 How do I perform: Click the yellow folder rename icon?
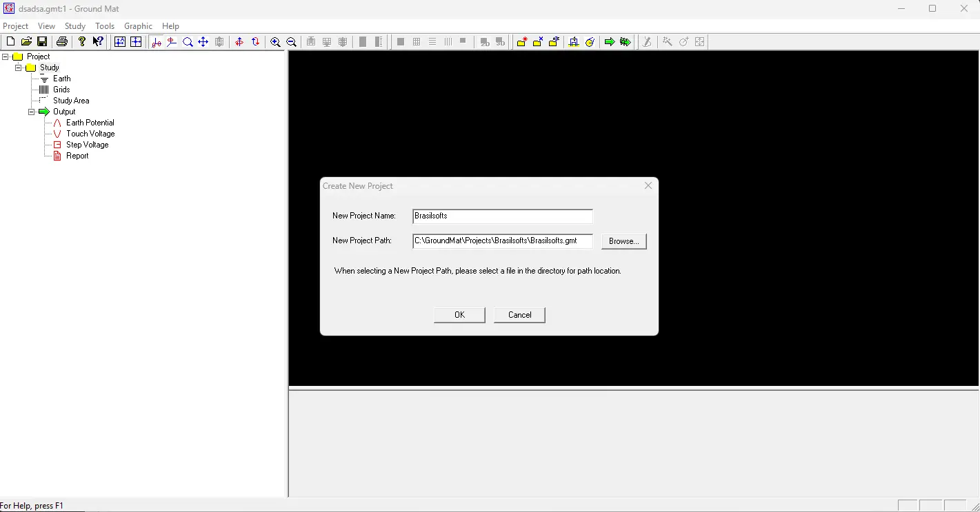(554, 42)
